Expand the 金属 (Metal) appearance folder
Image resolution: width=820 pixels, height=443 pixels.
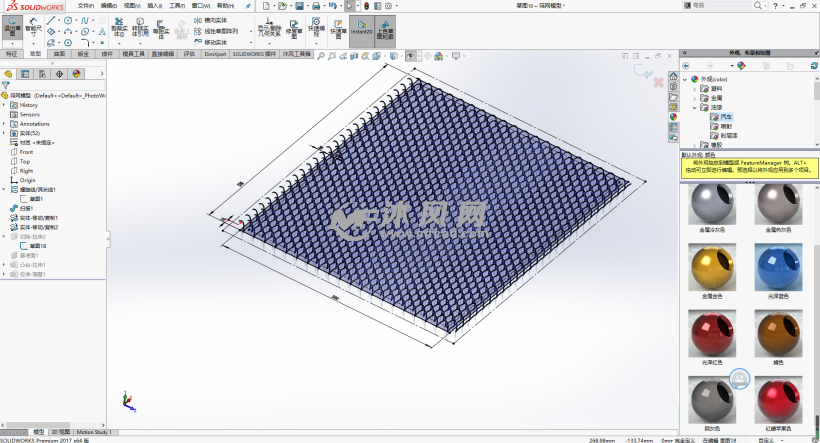695,98
